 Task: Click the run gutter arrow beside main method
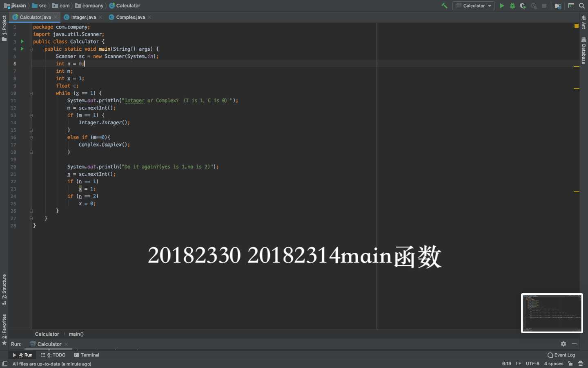(22, 49)
